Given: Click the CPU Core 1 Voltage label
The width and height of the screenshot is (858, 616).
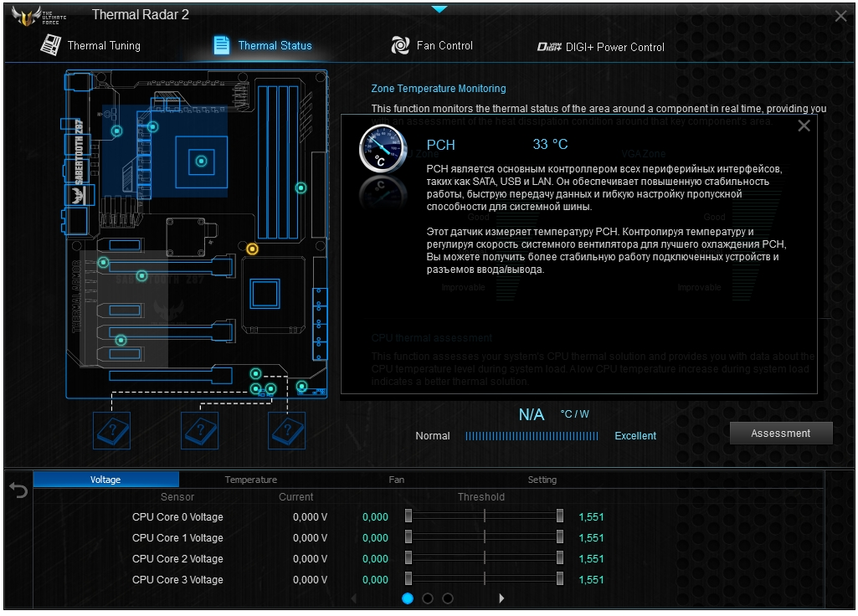Looking at the screenshot, I should click(x=177, y=538).
